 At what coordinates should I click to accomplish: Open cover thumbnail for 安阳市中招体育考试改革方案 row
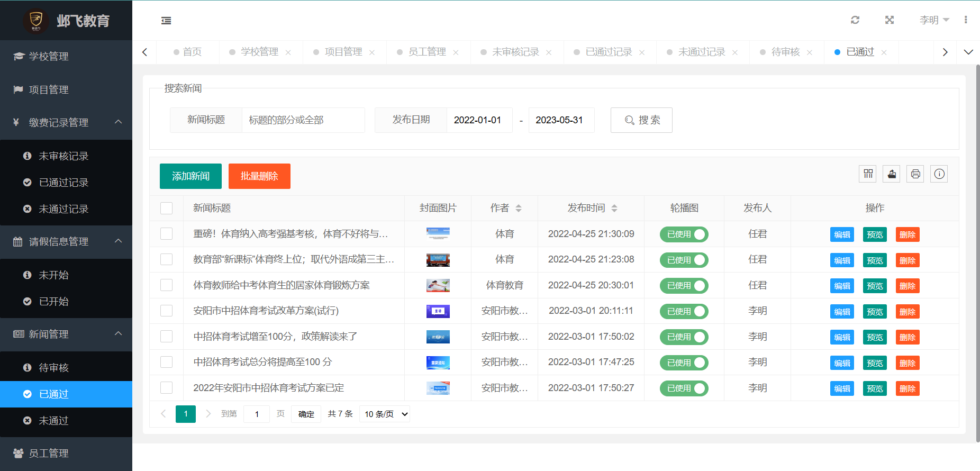[438, 311]
